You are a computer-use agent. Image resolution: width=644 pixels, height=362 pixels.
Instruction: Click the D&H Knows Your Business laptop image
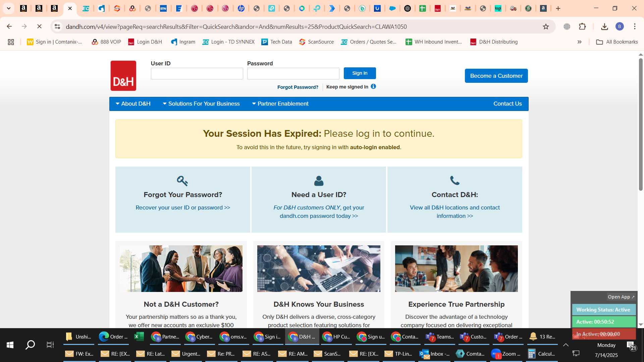319,268
